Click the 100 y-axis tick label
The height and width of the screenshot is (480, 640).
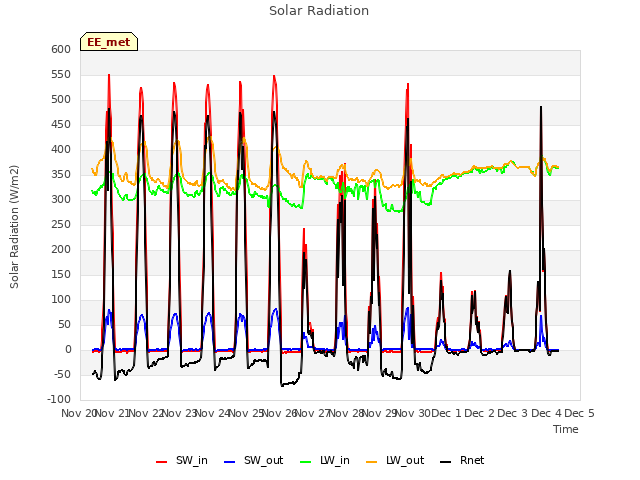click(61, 300)
